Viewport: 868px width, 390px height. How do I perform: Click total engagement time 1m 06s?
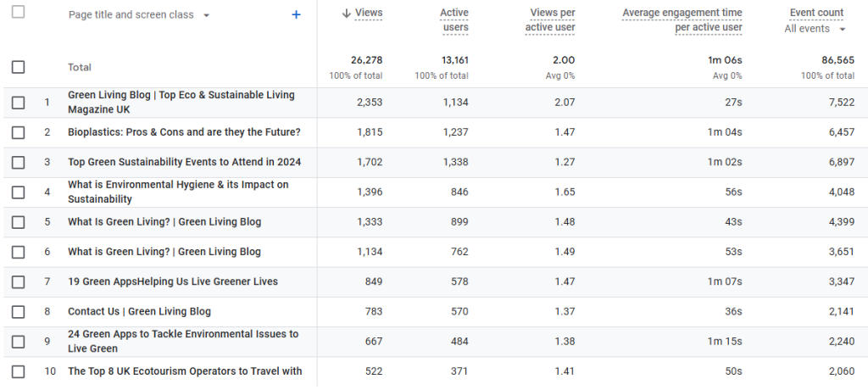point(725,60)
